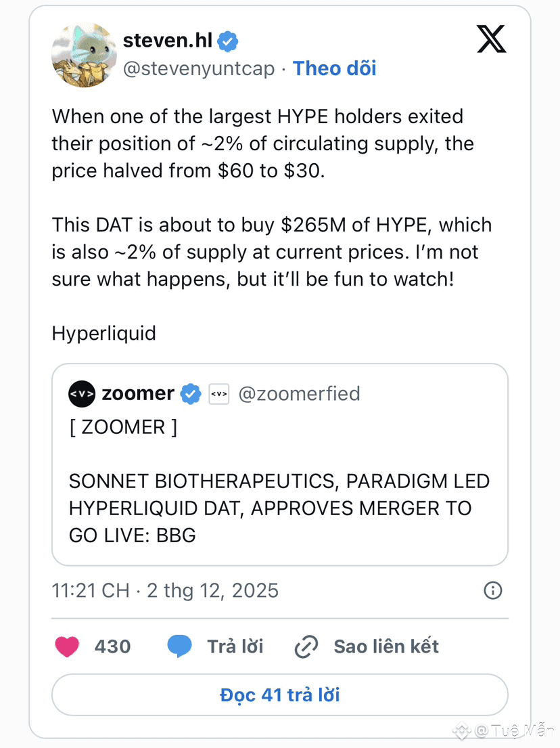The image size is (560, 748).
Task: Click the reply speech bubble icon
Action: [x=179, y=646]
